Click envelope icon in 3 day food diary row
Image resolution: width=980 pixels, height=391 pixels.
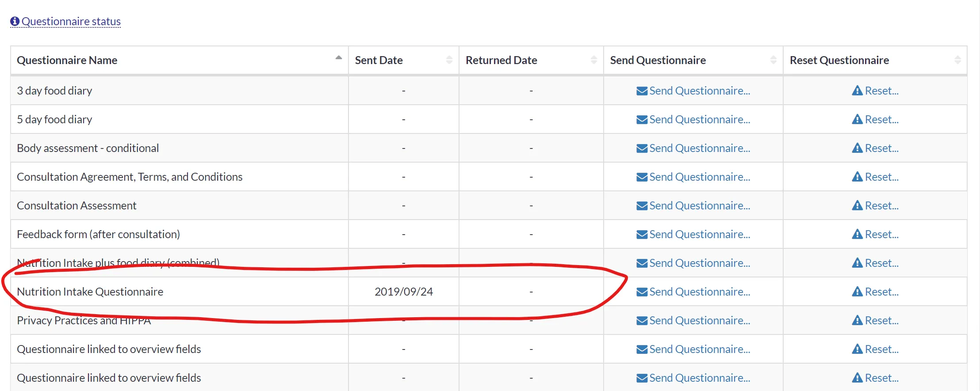tap(642, 91)
